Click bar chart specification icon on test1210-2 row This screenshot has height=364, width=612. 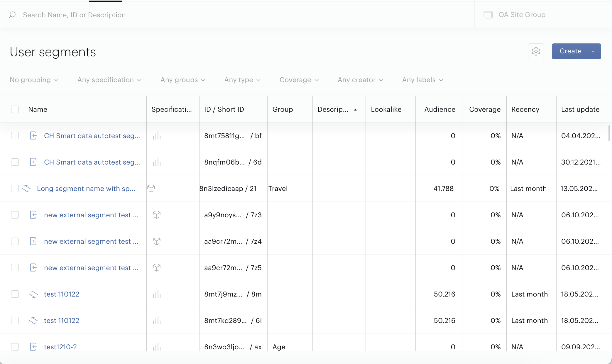157,347
